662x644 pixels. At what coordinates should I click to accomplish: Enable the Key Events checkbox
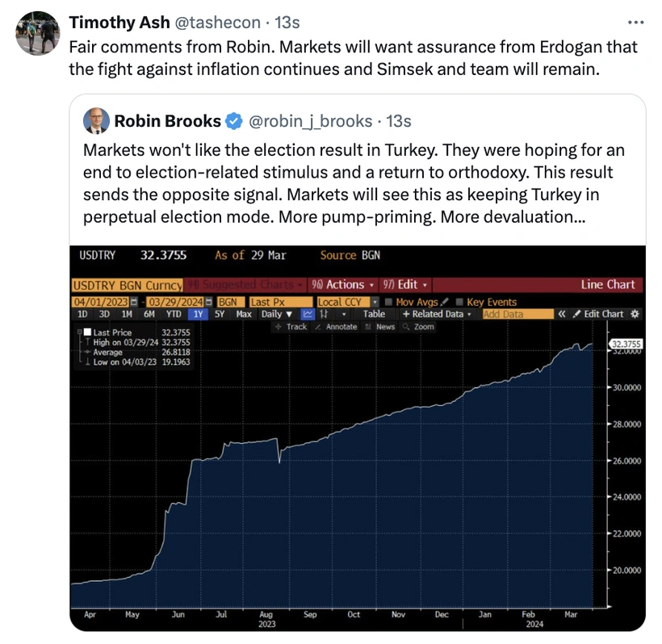click(x=458, y=303)
